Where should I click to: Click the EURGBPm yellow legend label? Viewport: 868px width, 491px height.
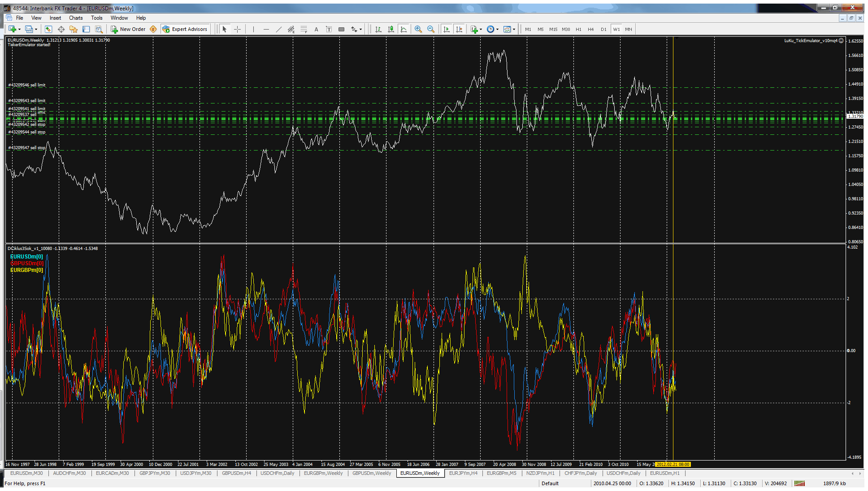[x=26, y=270]
